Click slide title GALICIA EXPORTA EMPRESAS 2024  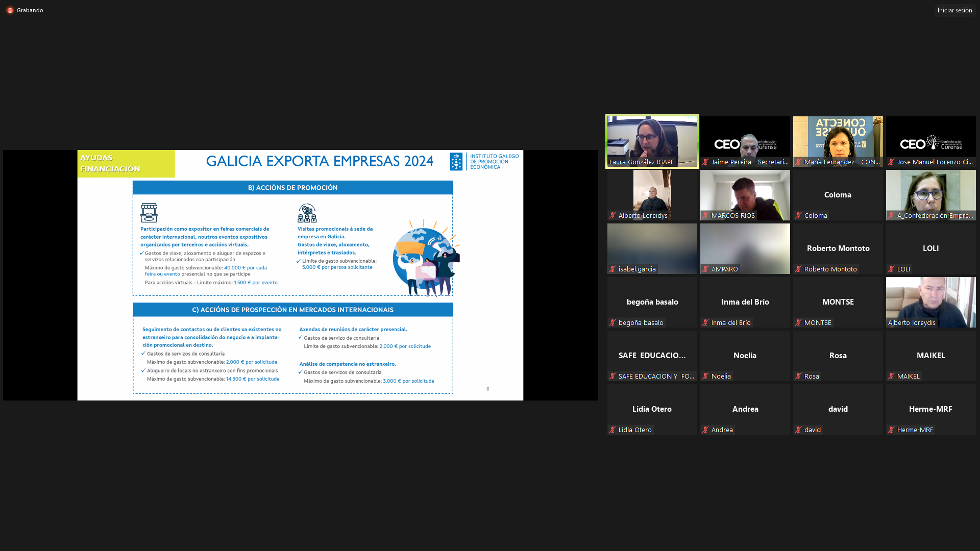[x=320, y=161]
